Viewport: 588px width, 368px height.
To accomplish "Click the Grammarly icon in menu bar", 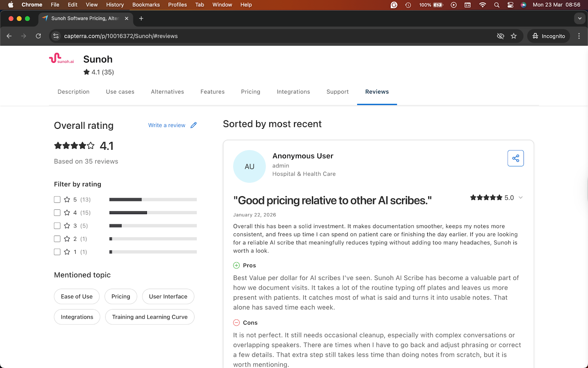I will point(394,5).
